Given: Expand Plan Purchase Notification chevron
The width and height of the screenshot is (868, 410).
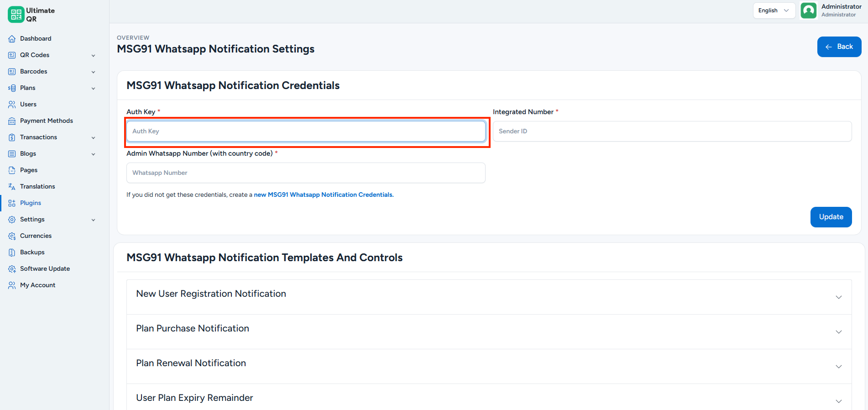Looking at the screenshot, I should tap(839, 332).
